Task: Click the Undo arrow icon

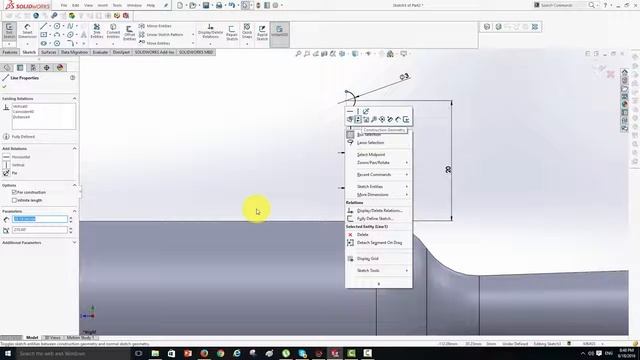Action: [232, 5]
